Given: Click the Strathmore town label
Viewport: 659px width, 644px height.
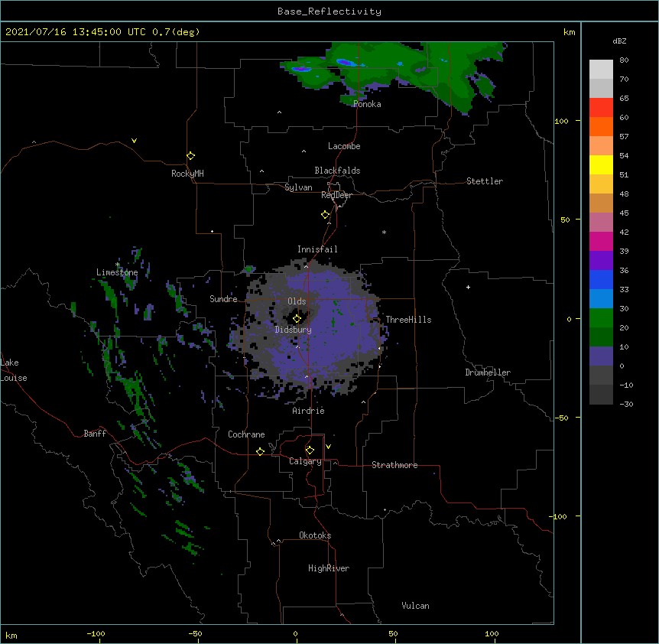Looking at the screenshot, I should (x=394, y=465).
